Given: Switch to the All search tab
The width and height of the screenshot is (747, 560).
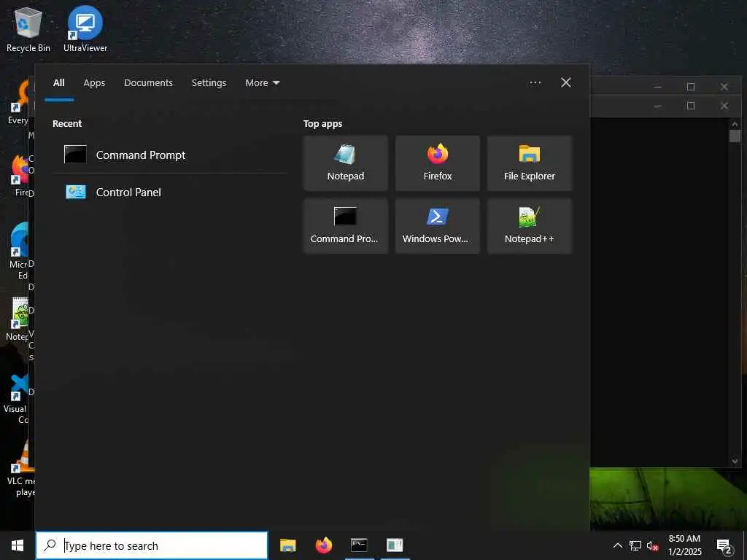Looking at the screenshot, I should (59, 83).
